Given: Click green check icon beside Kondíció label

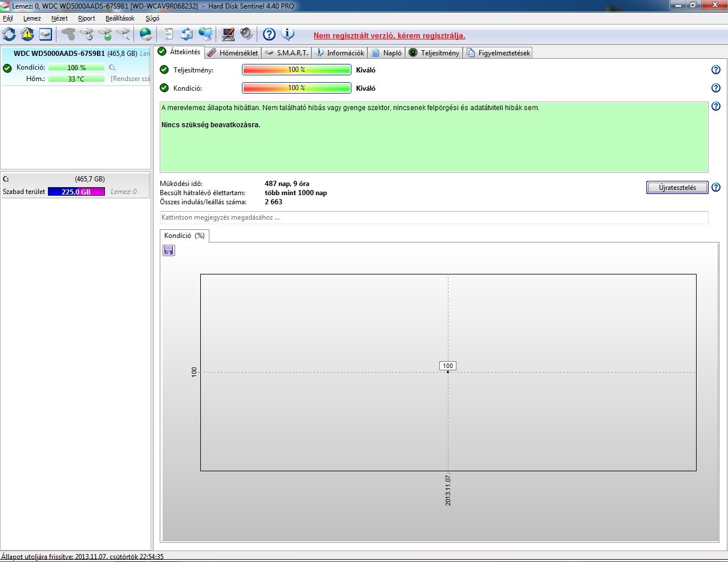Looking at the screenshot, I should tap(164, 88).
